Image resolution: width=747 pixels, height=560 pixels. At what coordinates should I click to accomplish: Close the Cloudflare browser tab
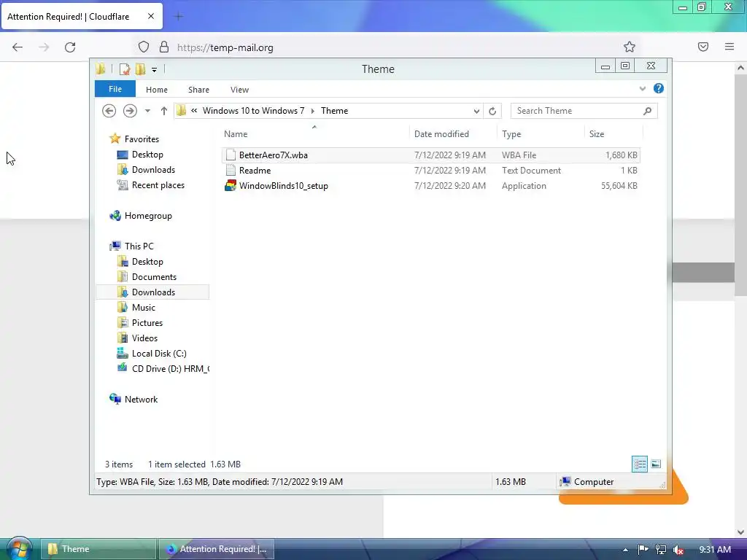pos(150,16)
